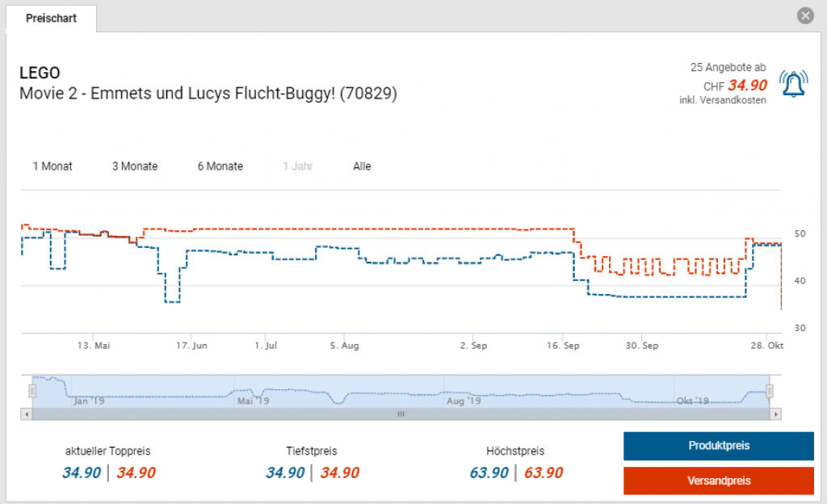Click the LEGO Flucht-Buggy product title
The width and height of the screenshot is (827, 504).
[208, 94]
